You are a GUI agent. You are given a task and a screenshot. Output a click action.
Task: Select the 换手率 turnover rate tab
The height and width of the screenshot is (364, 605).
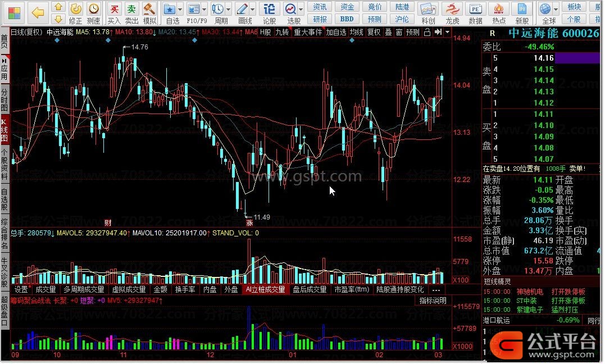185,289
